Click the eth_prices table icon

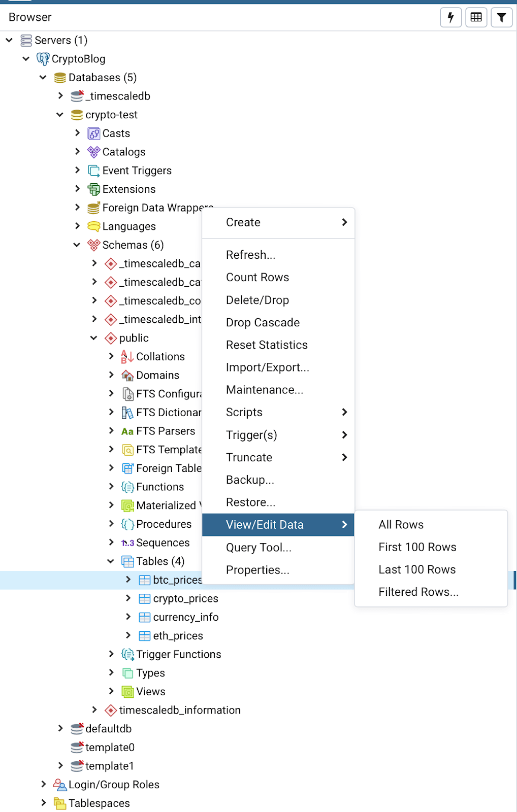click(145, 636)
